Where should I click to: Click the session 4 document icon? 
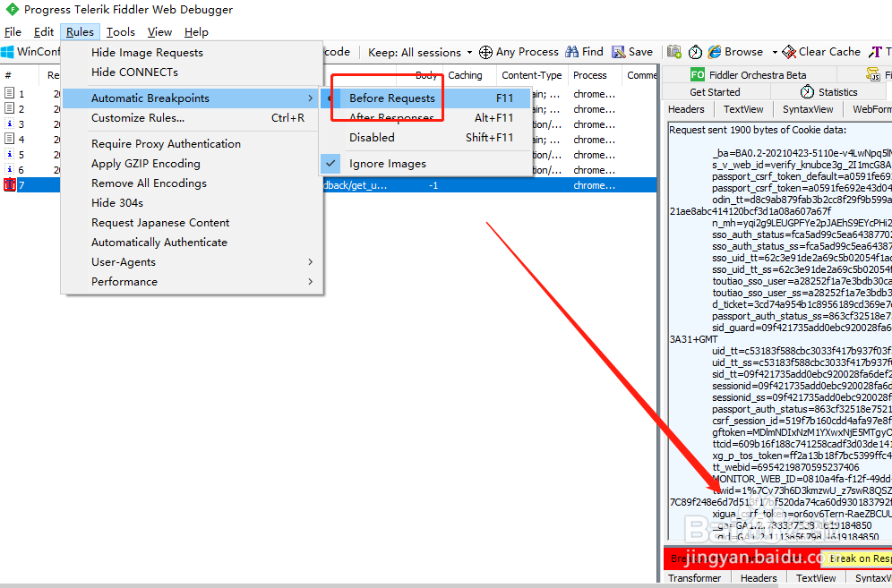coord(9,139)
